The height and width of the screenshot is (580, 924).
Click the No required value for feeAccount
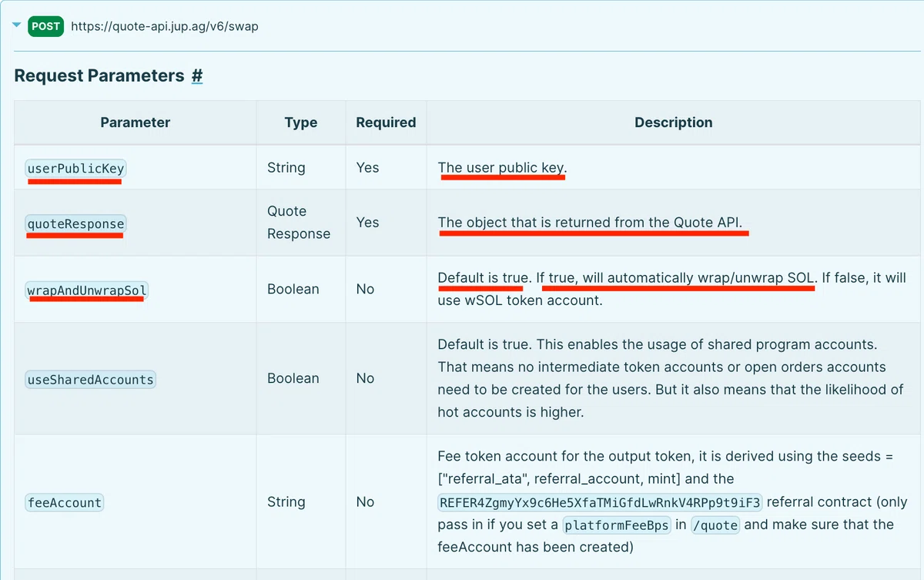(365, 501)
